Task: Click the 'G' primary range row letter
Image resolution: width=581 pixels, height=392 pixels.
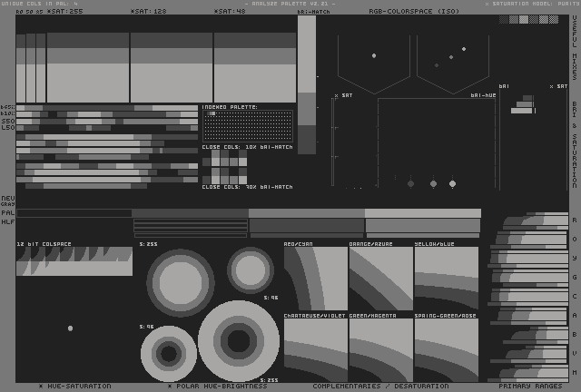Action: tap(575, 277)
